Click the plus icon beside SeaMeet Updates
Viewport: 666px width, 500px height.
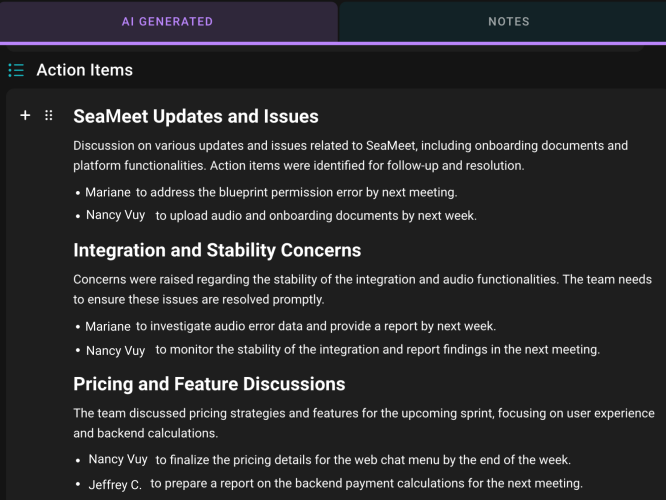[26, 116]
